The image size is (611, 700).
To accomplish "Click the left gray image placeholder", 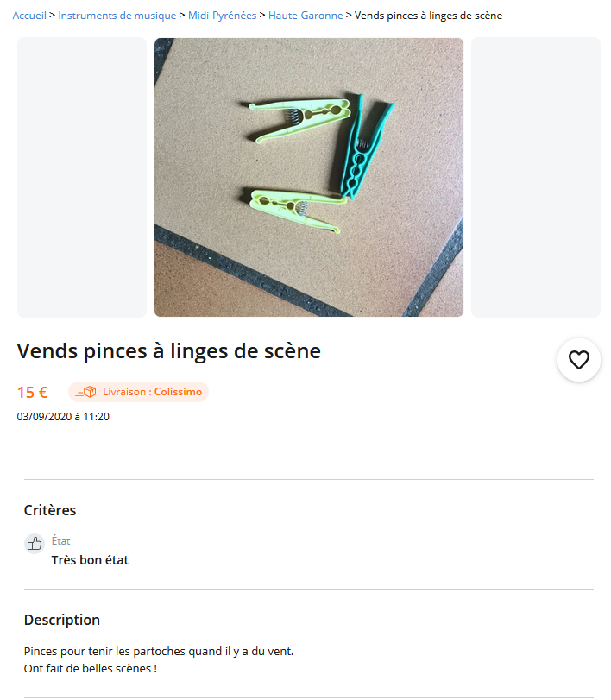I will click(82, 177).
